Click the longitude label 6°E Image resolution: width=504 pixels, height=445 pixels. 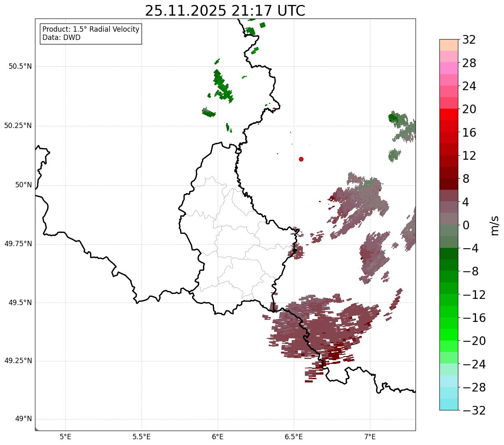(218, 437)
